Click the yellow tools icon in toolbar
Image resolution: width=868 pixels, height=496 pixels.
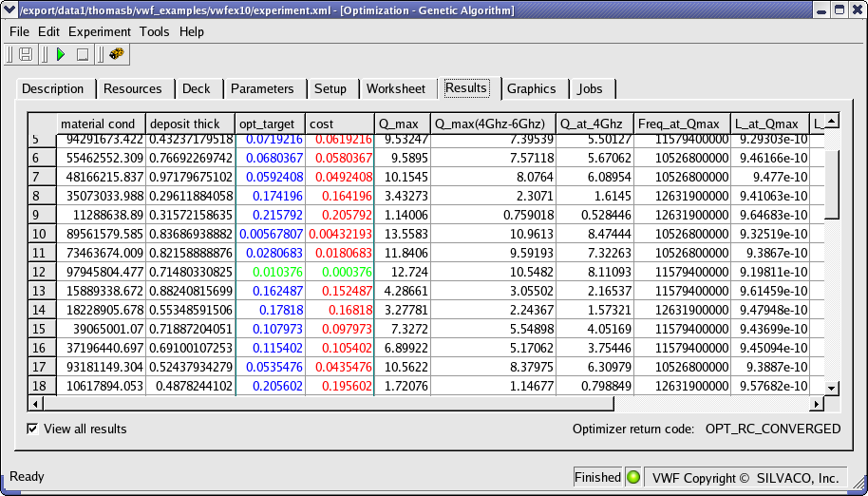[117, 54]
